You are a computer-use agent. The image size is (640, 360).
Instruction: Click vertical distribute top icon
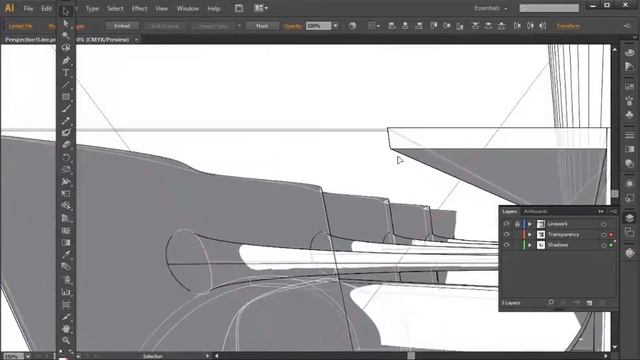476,26
